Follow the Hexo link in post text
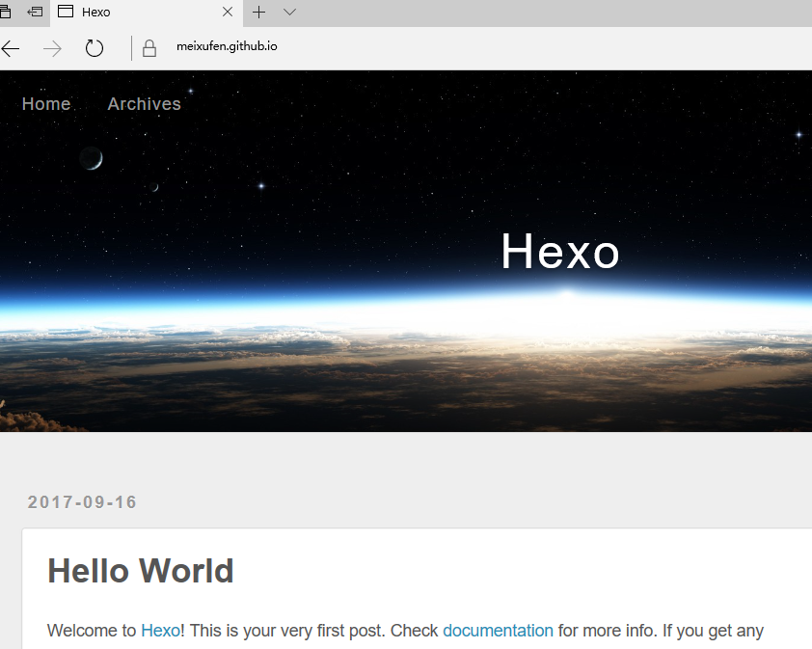812x649 pixels. coord(160,631)
